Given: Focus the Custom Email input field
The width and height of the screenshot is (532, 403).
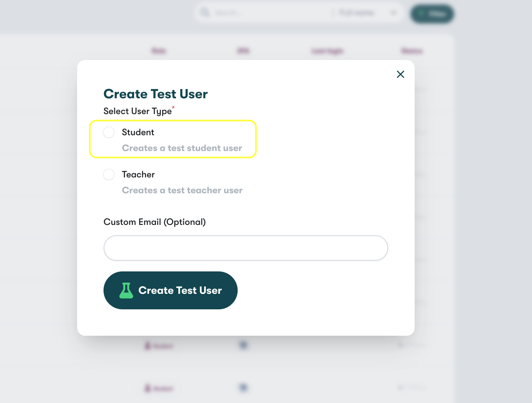Looking at the screenshot, I should coord(246,248).
